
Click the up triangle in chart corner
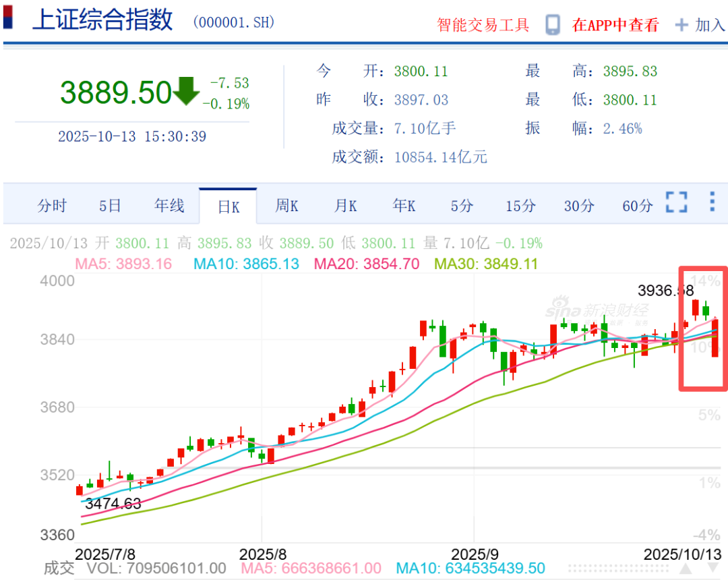click(686, 568)
